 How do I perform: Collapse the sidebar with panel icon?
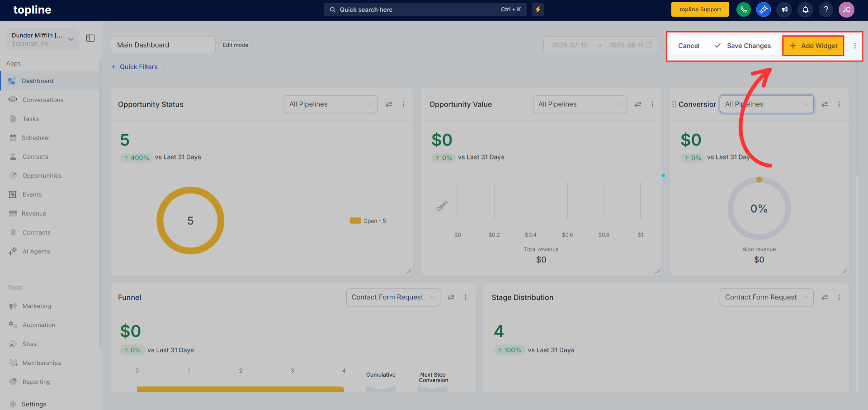[x=90, y=38]
